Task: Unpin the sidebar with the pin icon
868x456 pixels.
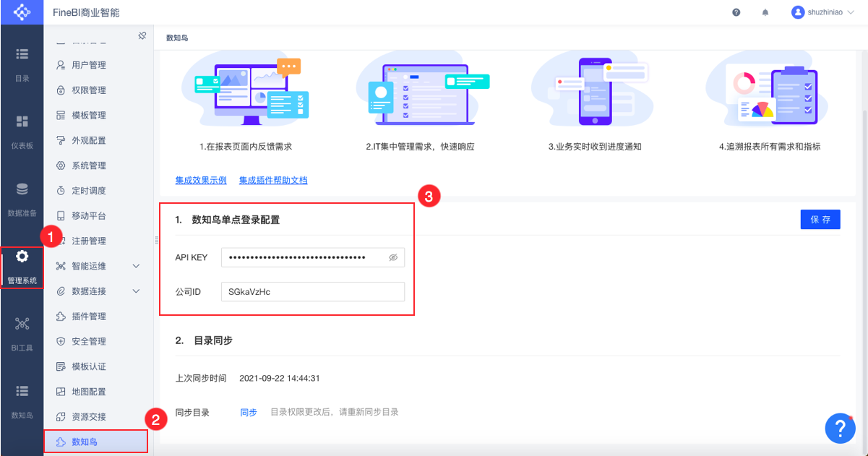Action: tap(142, 35)
